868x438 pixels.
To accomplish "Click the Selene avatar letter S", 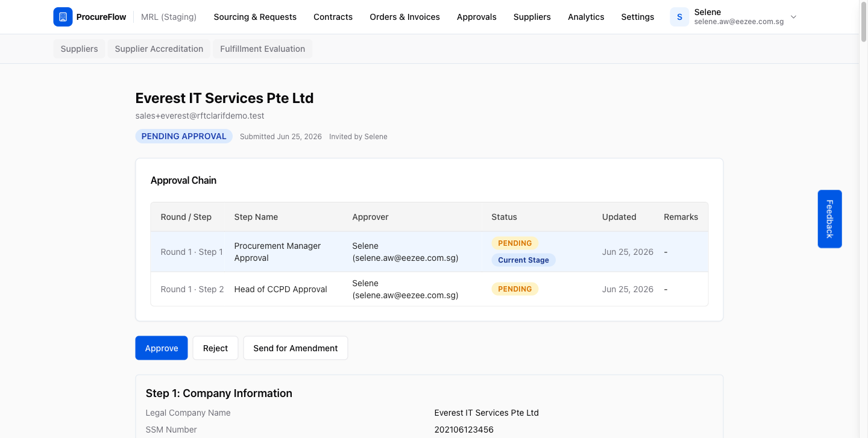I will (679, 17).
